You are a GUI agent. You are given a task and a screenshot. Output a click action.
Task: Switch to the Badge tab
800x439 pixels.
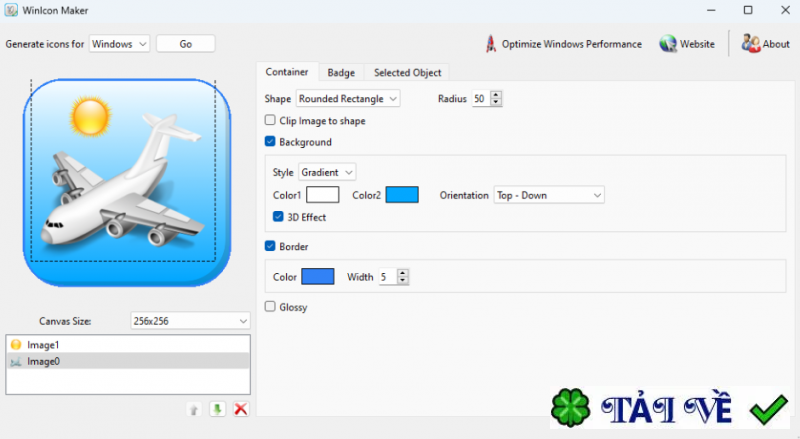(341, 72)
